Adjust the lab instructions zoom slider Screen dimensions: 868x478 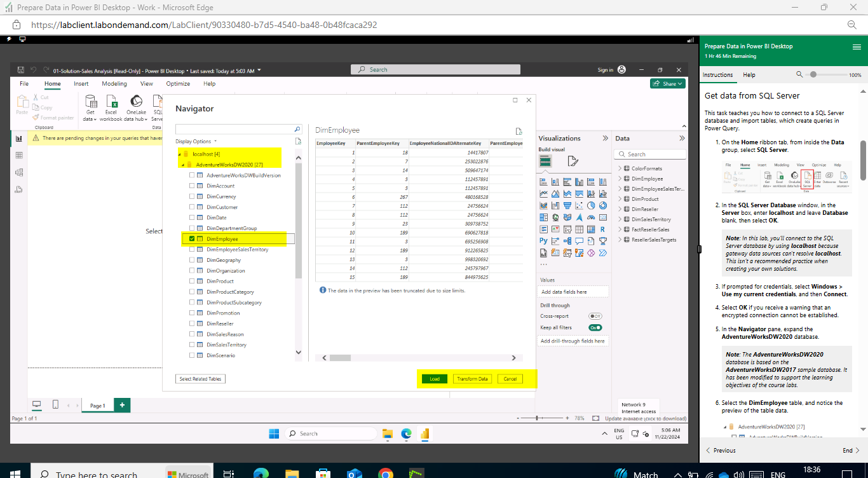point(813,75)
